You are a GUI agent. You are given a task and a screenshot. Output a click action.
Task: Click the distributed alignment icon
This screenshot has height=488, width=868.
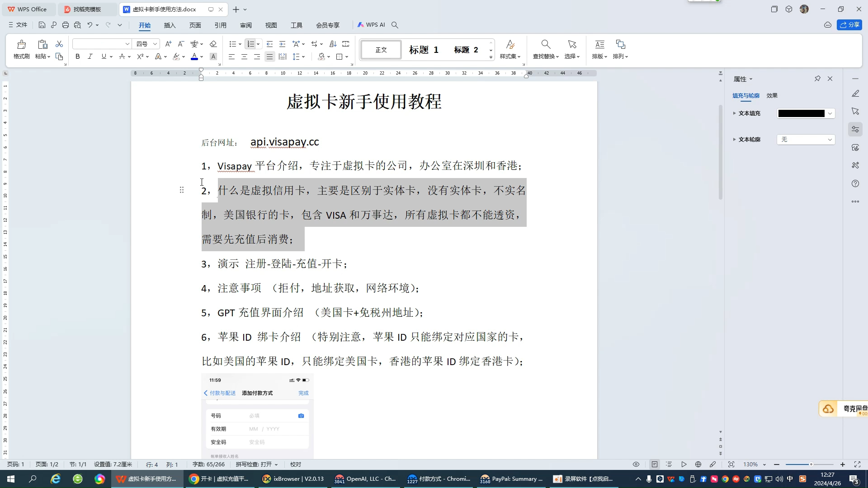click(283, 56)
